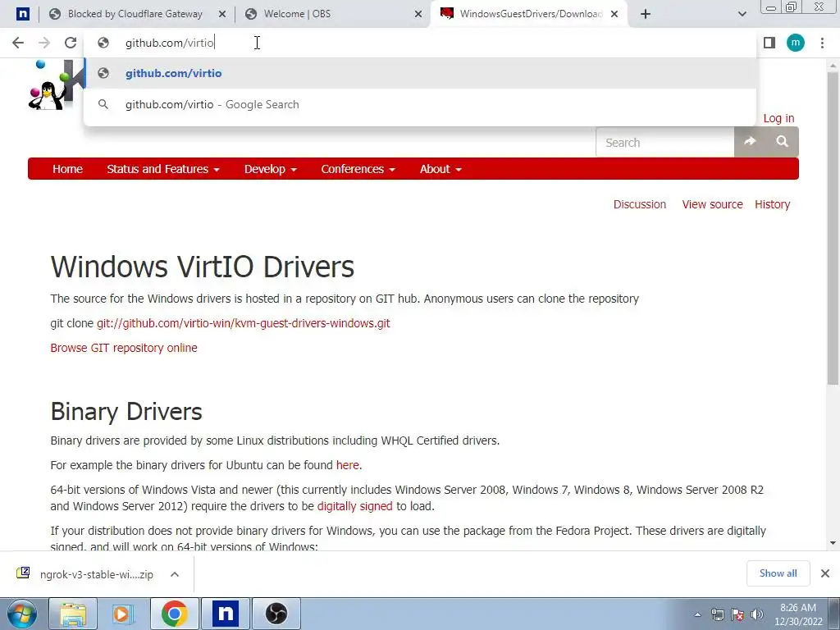Open Windows Explorer from the taskbar
The width and height of the screenshot is (840, 630).
coord(73,614)
